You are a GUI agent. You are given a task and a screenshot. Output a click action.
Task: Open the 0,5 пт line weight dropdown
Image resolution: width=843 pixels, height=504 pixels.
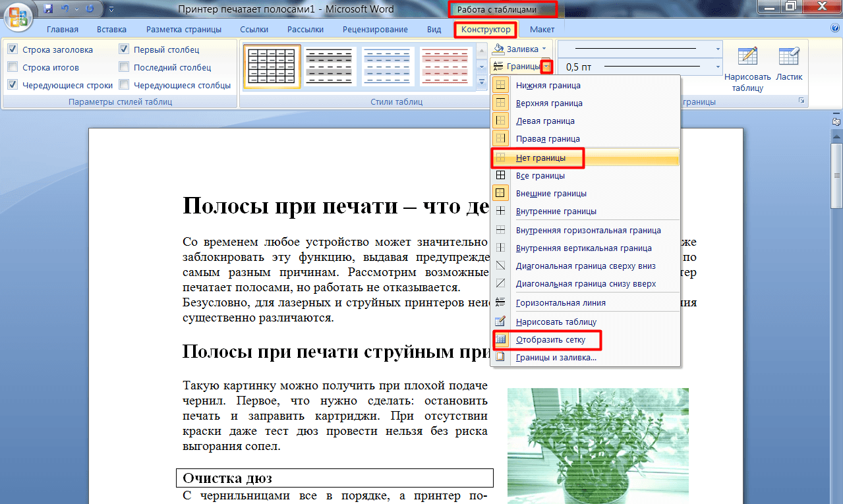718,67
